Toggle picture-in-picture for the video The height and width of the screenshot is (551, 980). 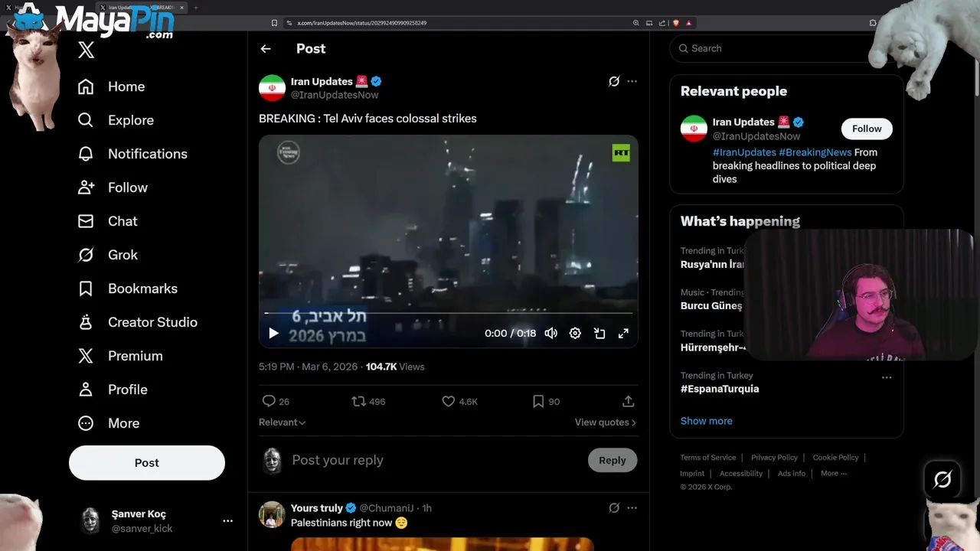pos(599,333)
